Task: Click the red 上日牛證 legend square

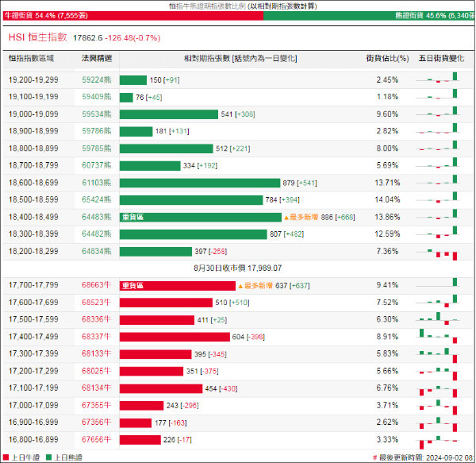Action: coord(6,457)
